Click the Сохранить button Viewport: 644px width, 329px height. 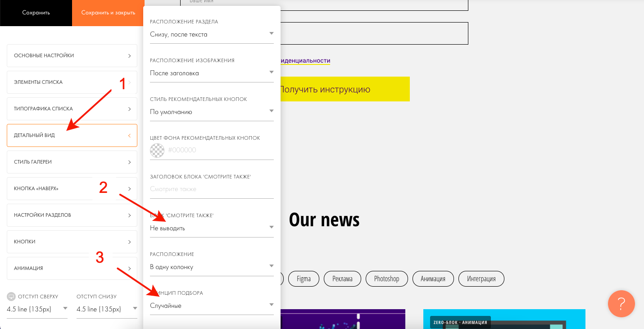coord(36,13)
